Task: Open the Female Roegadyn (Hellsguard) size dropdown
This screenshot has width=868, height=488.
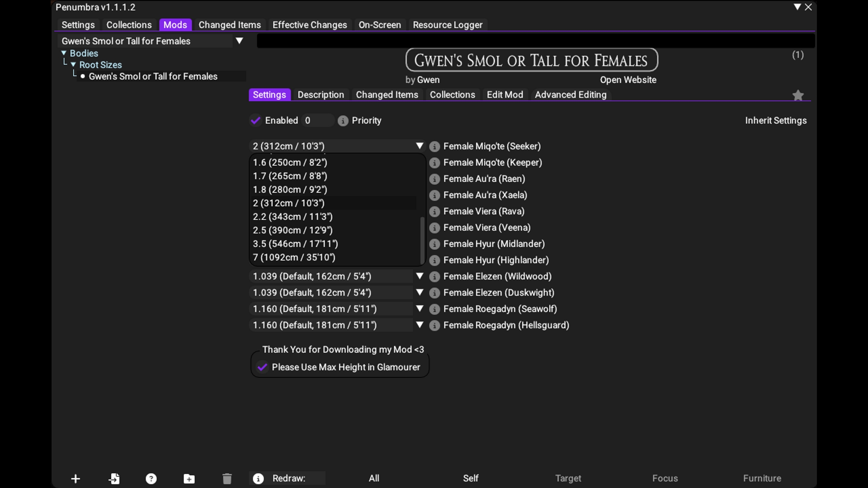Action: coord(337,325)
